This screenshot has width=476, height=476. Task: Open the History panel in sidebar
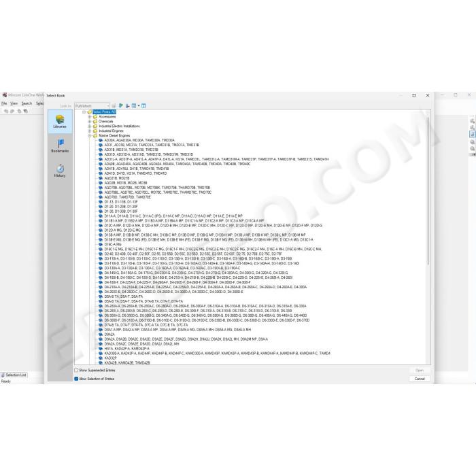(60, 170)
